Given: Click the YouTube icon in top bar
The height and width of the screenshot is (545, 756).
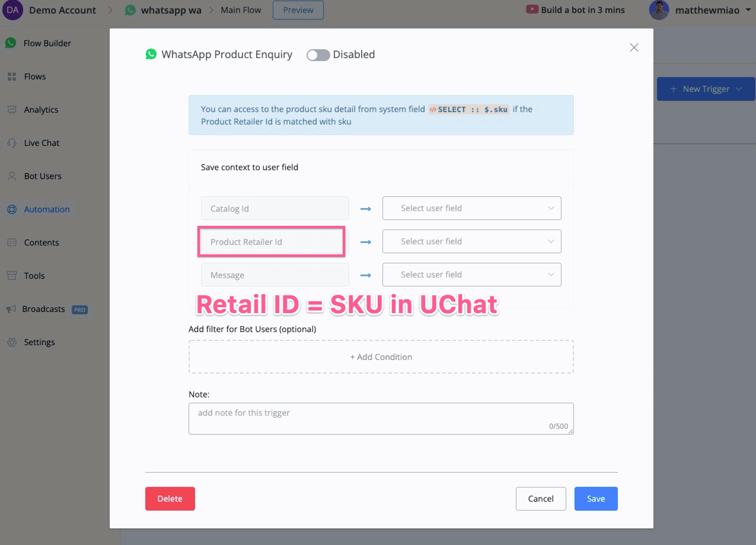Looking at the screenshot, I should click(x=532, y=9).
